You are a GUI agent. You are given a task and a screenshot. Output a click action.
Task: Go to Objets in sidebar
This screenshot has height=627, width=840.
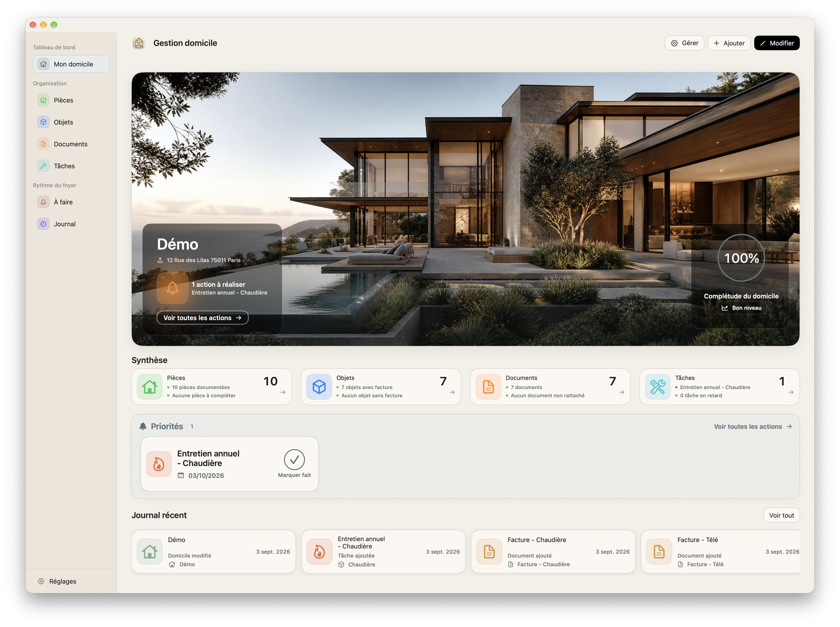[x=71, y=122]
